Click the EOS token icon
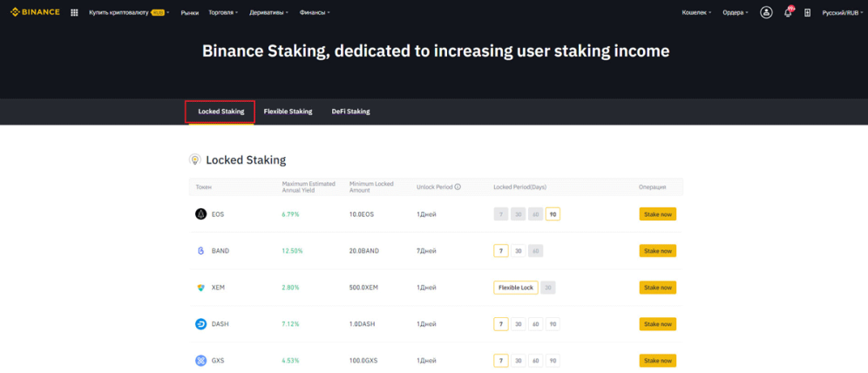 pos(201,214)
